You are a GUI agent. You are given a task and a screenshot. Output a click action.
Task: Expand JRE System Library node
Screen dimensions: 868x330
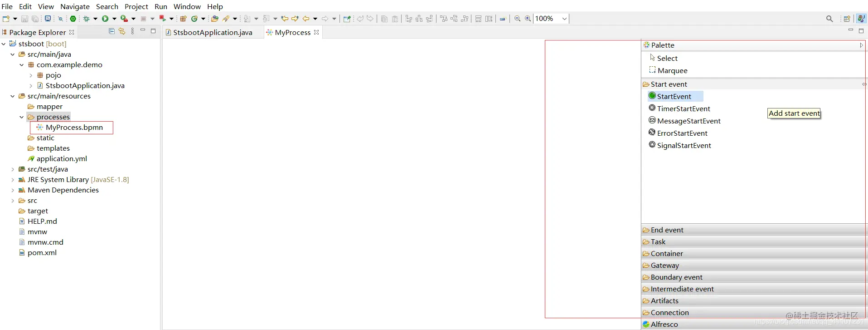pyautogui.click(x=13, y=180)
